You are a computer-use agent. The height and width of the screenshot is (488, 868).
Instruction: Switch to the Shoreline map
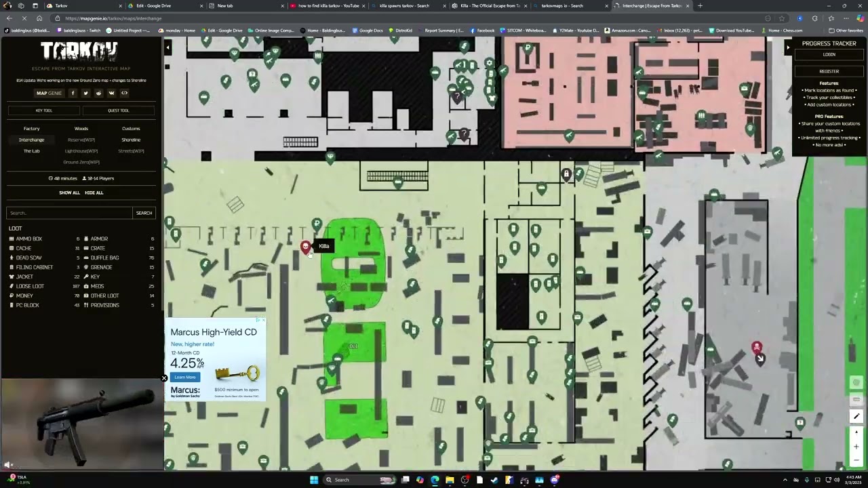131,140
